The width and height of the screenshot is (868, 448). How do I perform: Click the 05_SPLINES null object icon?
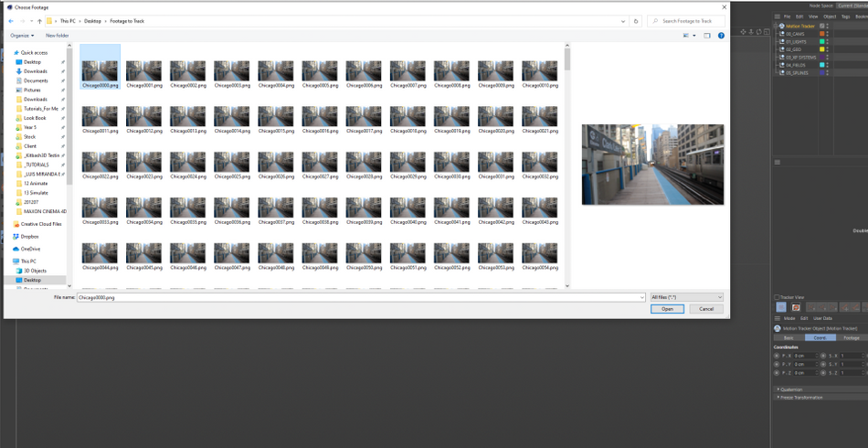click(781, 72)
